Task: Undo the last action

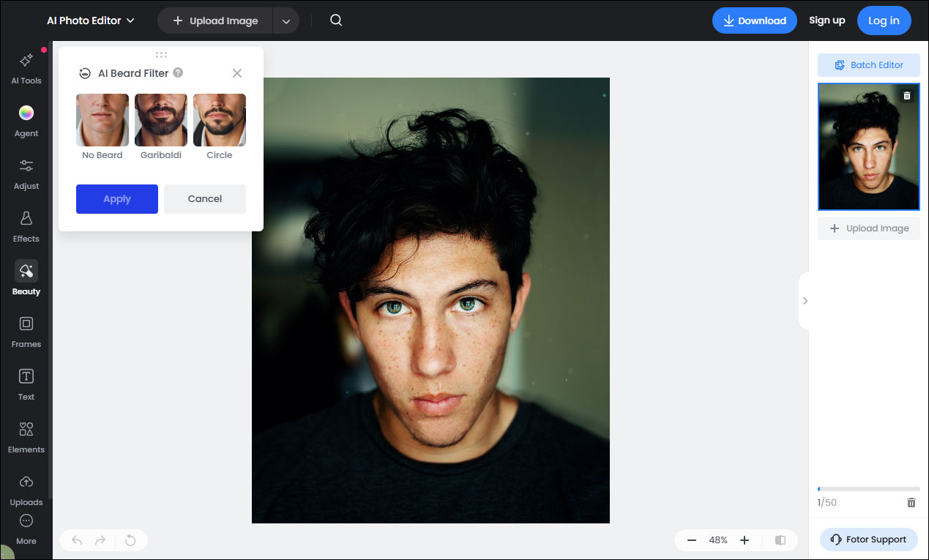Action: point(76,540)
